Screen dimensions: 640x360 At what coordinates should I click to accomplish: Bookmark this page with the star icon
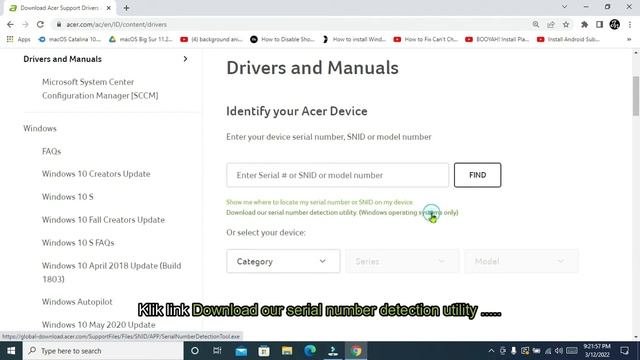click(566, 24)
